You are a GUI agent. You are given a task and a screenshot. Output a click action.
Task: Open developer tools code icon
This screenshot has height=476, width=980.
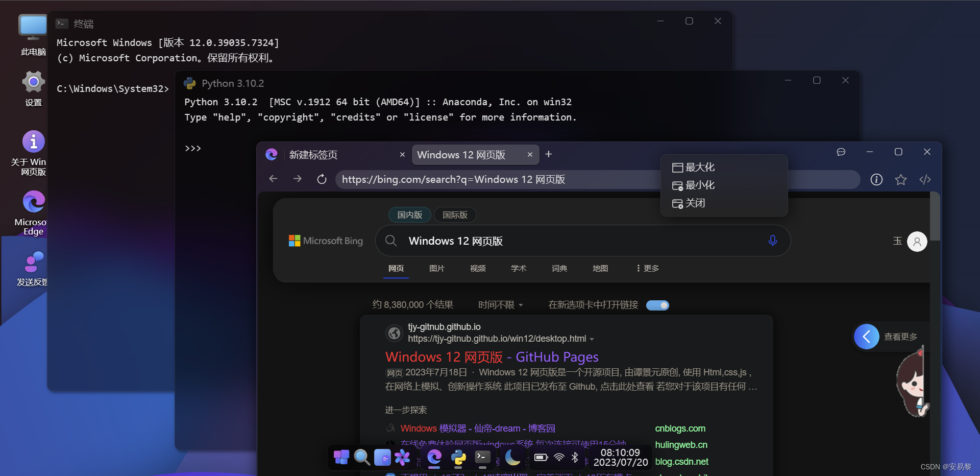point(925,180)
